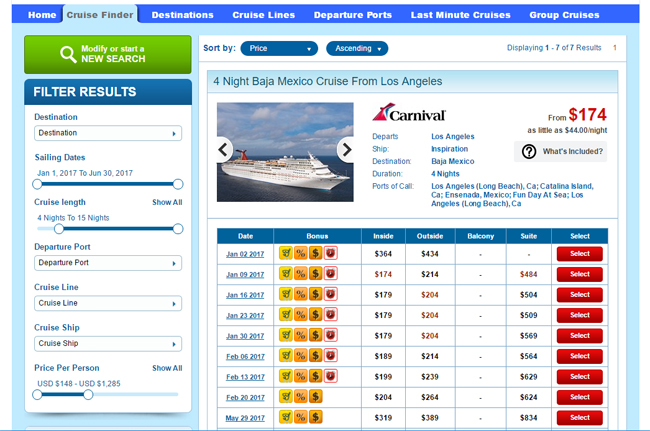Click Select for the Jan 02 2017 sailing
This screenshot has height=431, width=650.
580,254
